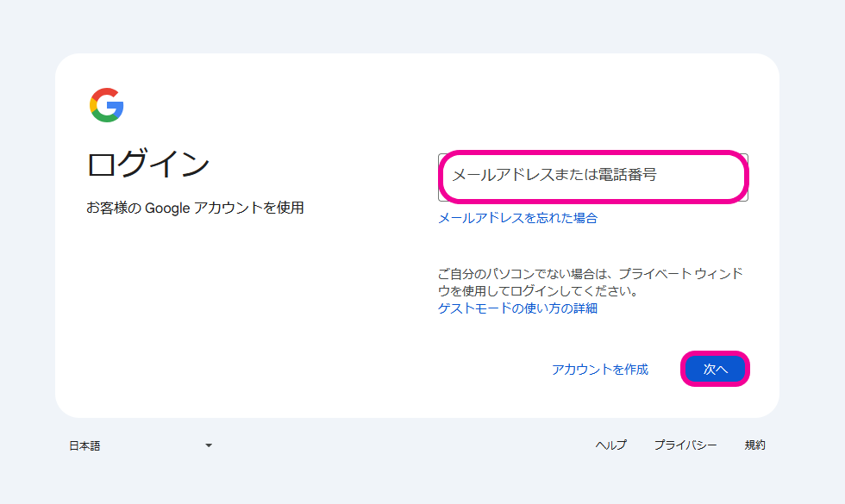This screenshot has height=504, width=845.
Task: Click the caret arrow of the language selector
Action: 209,445
